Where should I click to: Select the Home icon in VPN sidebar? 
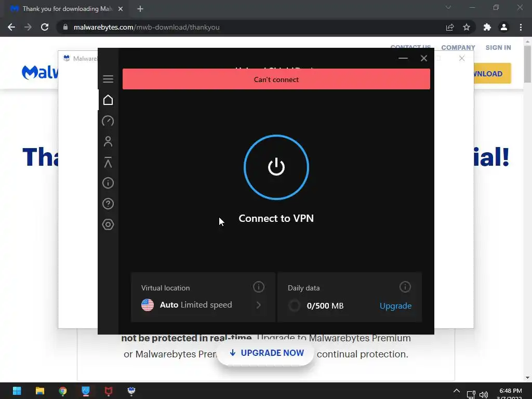tap(108, 100)
